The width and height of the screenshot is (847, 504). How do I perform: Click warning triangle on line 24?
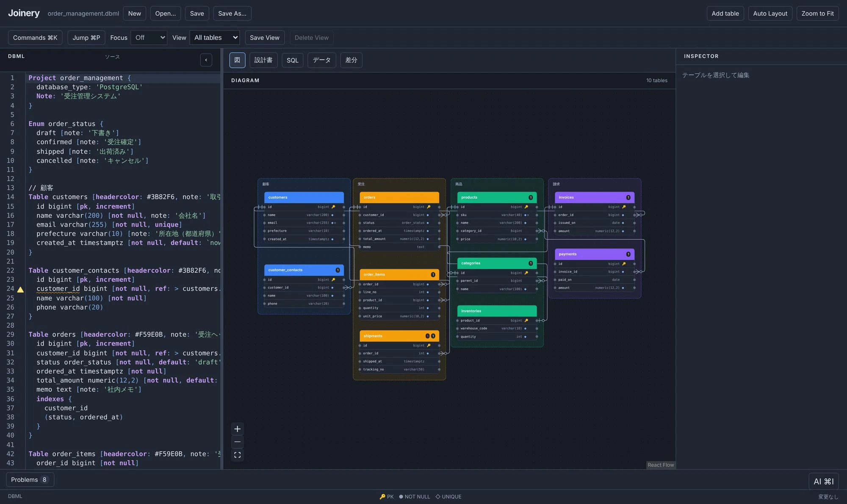click(20, 290)
